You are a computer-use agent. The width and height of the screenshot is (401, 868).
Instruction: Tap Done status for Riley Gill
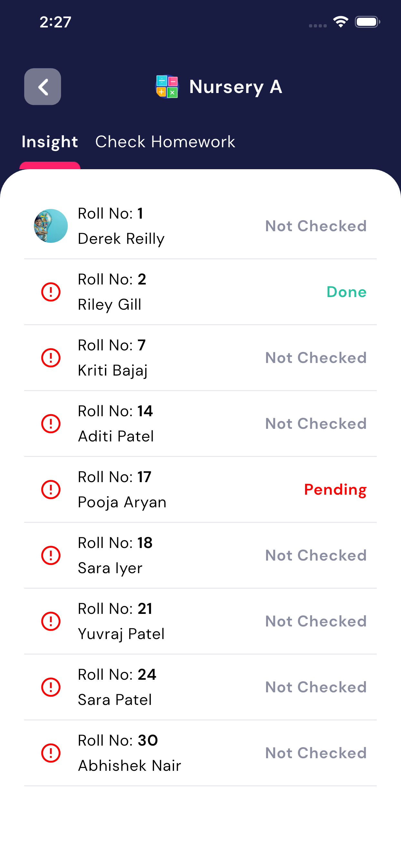click(x=346, y=292)
